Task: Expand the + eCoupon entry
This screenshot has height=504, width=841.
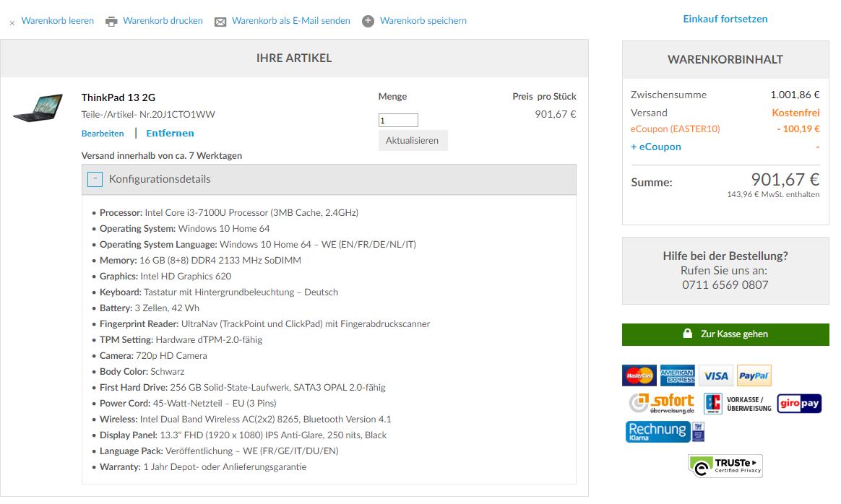Action: pyautogui.click(x=656, y=147)
